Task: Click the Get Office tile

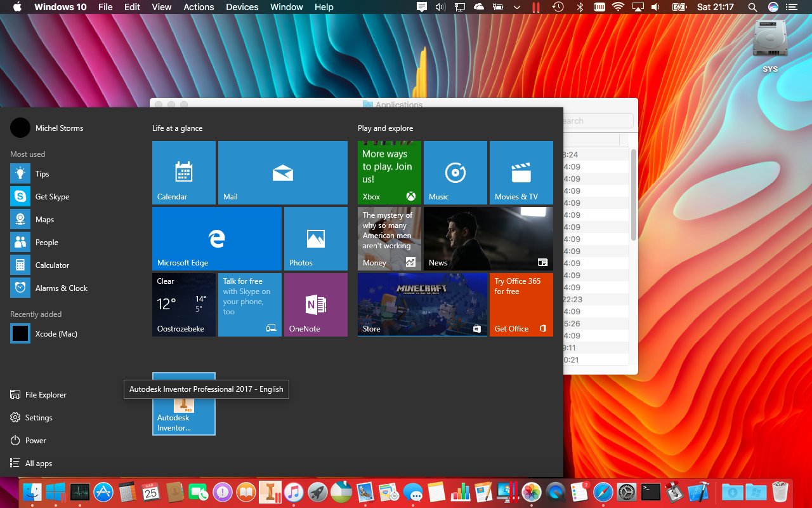Action: (x=521, y=305)
